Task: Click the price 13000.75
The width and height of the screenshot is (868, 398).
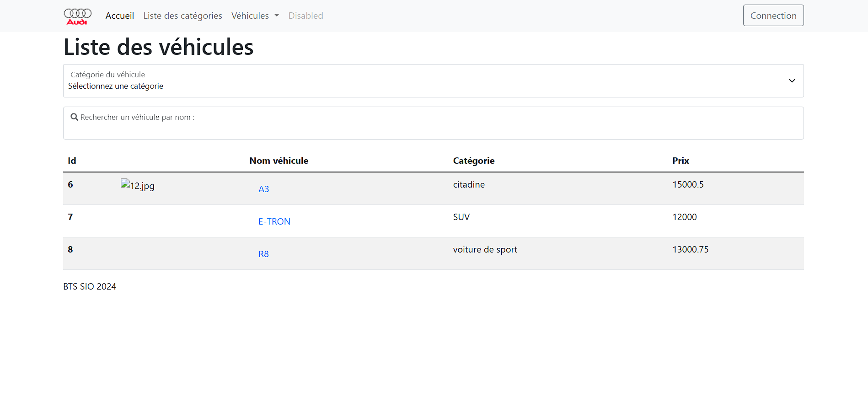Action: 691,249
